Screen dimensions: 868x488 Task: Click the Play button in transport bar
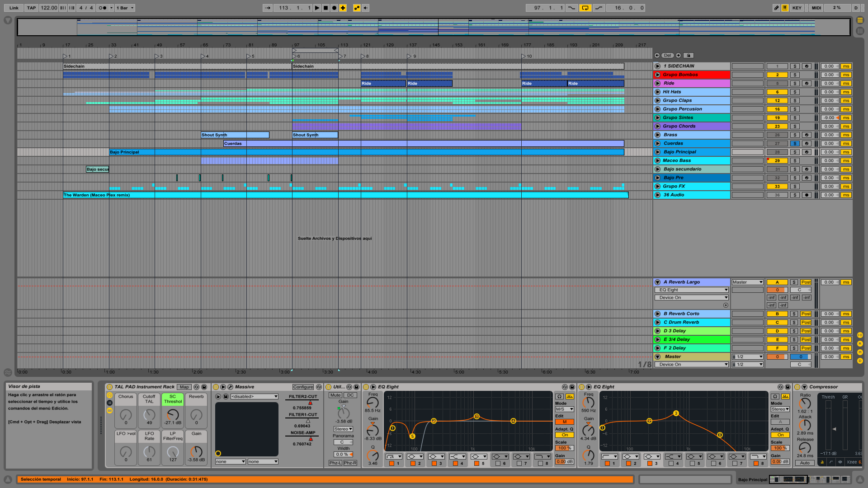click(x=317, y=8)
